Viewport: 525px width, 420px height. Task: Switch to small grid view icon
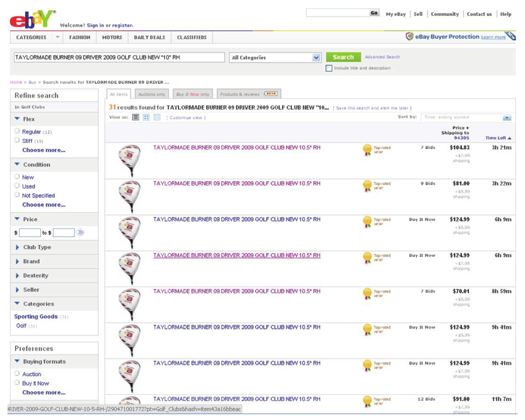click(157, 117)
